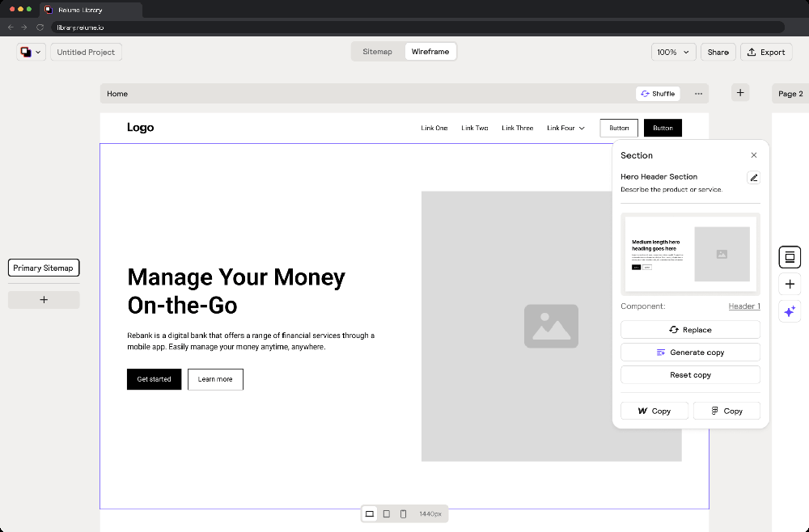Click the Generate copy button

(690, 352)
